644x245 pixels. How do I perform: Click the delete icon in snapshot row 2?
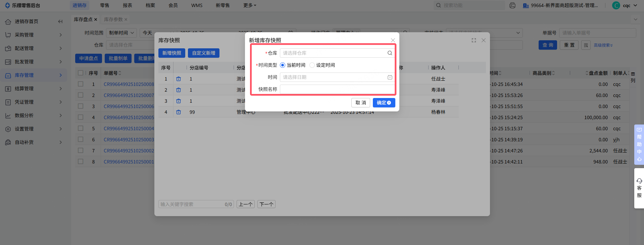pos(179,90)
